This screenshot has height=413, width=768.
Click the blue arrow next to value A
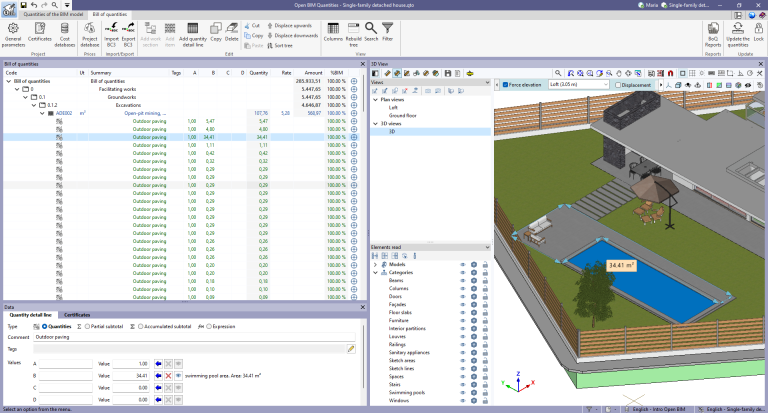point(158,364)
